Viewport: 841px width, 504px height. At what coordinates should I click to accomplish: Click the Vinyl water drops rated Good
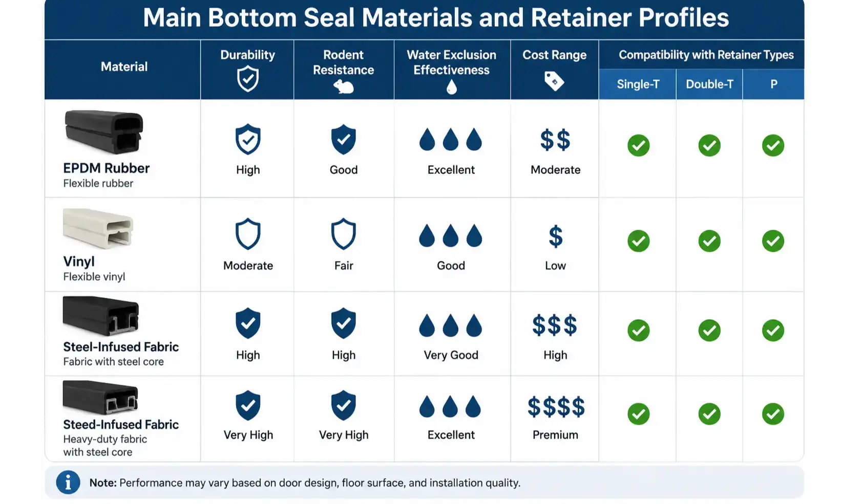click(x=451, y=235)
